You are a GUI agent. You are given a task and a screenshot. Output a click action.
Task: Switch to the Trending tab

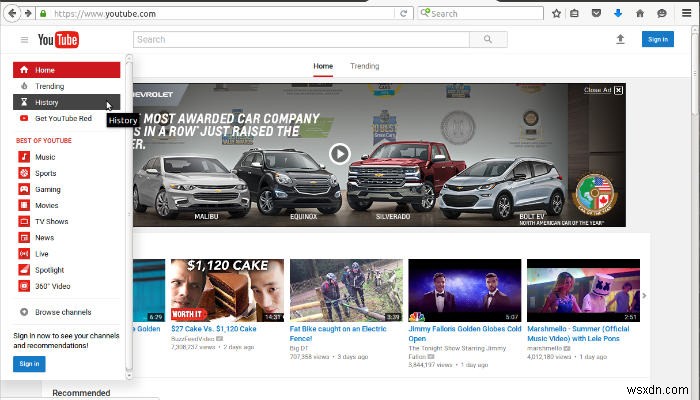click(365, 66)
